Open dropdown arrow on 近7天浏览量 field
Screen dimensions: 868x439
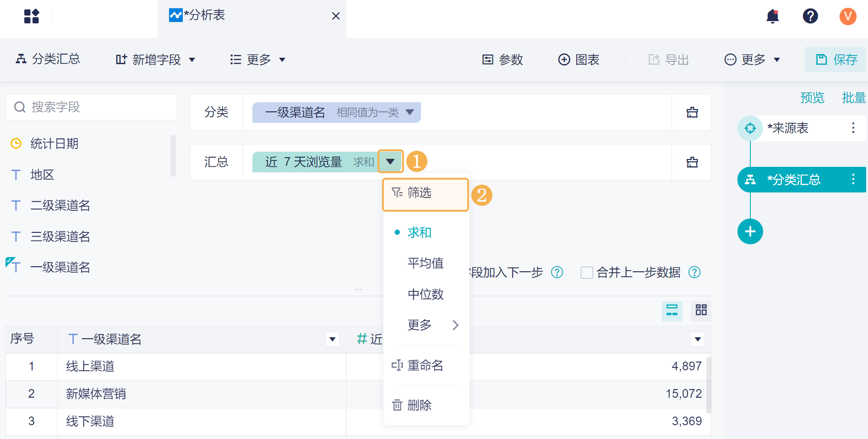point(390,161)
